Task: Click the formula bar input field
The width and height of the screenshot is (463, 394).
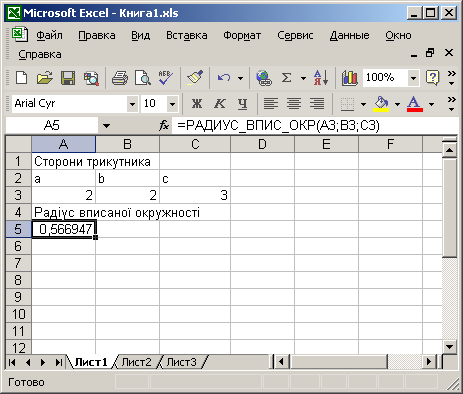Action: click(315, 126)
